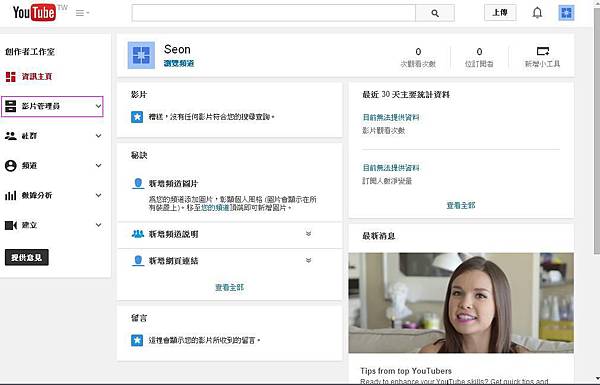Open account avatar in top bar

566,13
